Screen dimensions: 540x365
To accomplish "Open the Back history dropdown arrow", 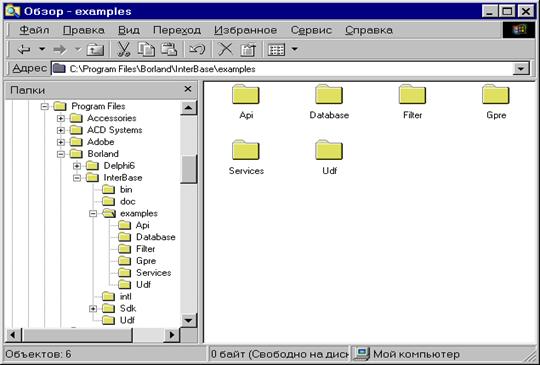I will [x=42, y=49].
